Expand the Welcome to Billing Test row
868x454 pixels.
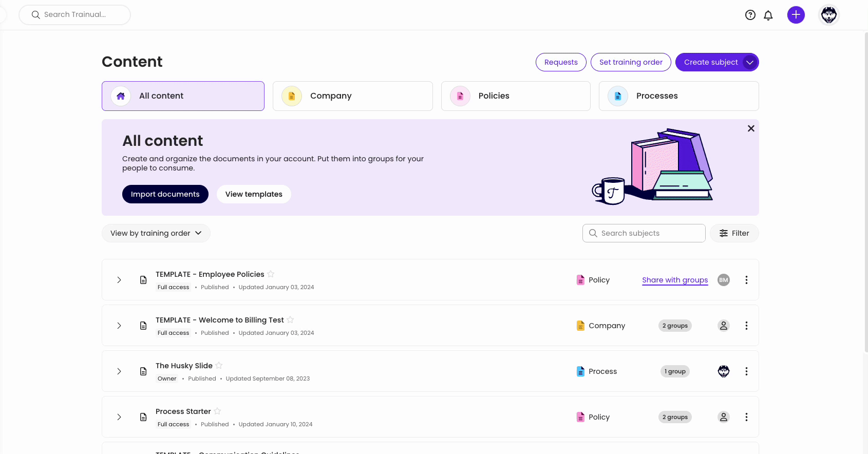point(119,326)
